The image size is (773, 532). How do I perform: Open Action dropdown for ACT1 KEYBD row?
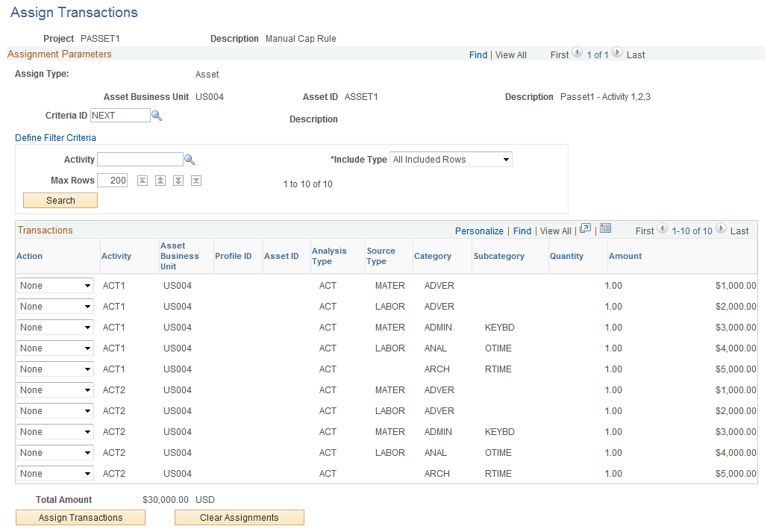pyautogui.click(x=54, y=328)
